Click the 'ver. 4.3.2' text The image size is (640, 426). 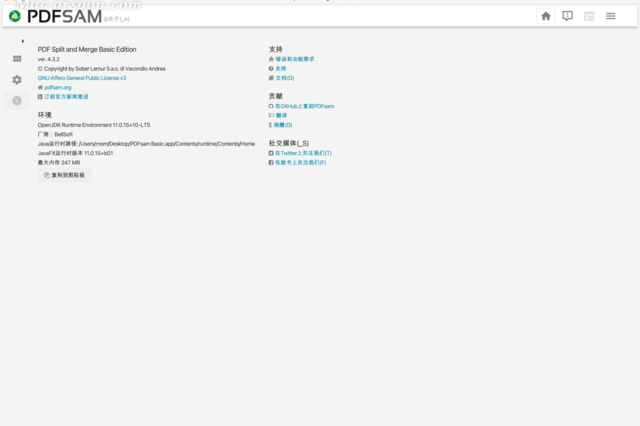point(49,59)
